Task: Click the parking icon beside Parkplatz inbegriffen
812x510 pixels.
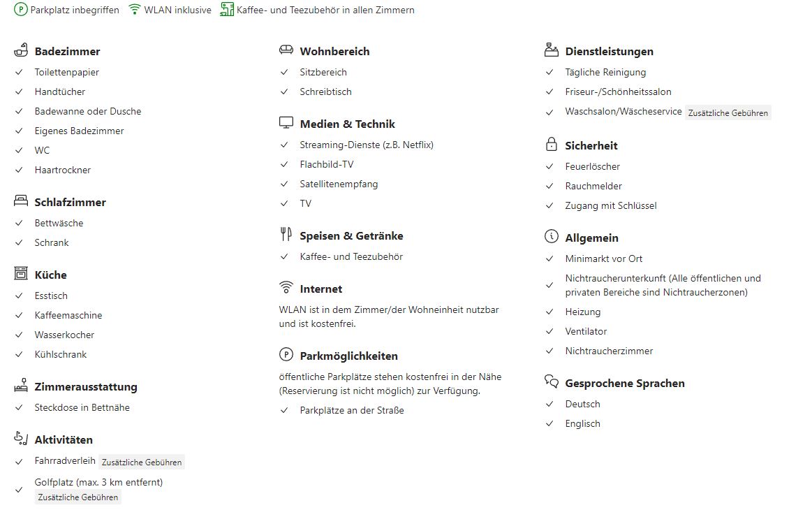Action: 21,10
